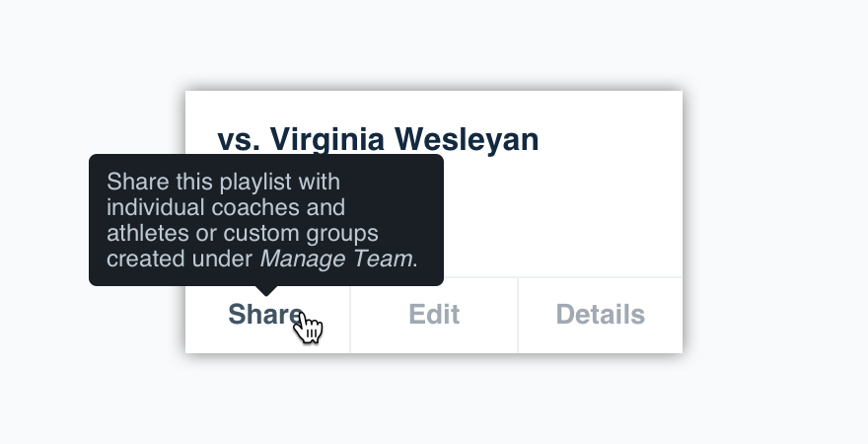
Task: Click 'created under' text in the tooltip
Action: (180, 259)
